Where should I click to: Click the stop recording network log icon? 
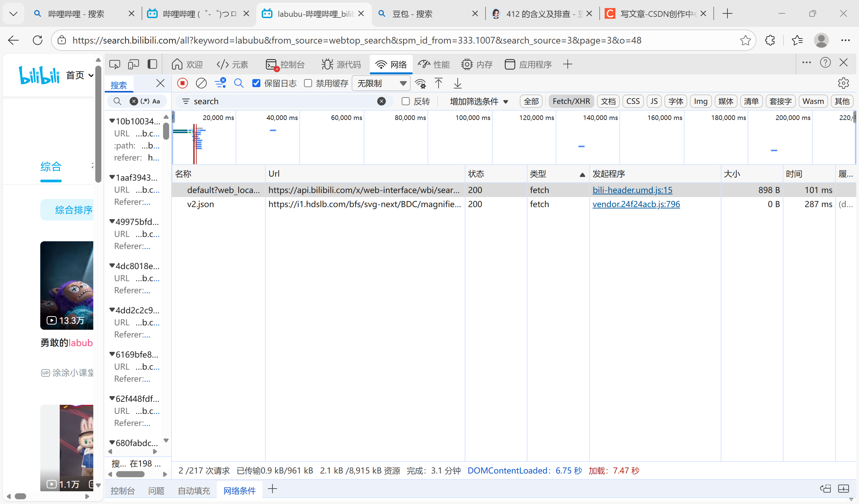coord(182,83)
